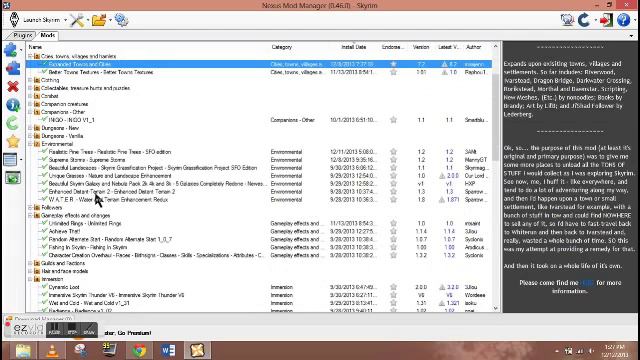Open the HERE link in mod description

pyautogui.click(x=587, y=282)
